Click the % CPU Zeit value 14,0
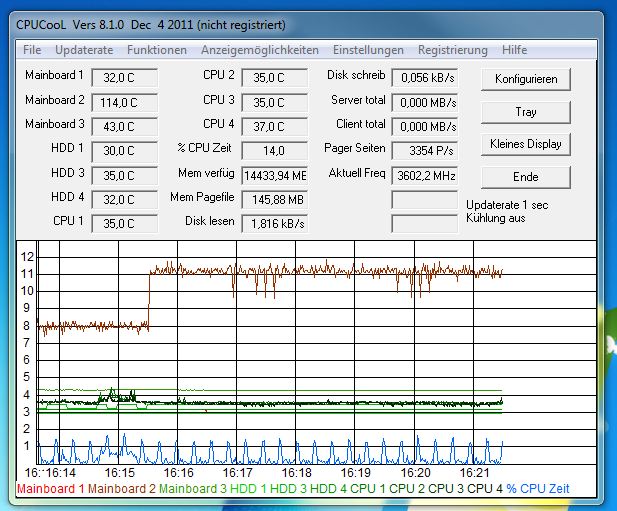617x511 pixels. (274, 151)
